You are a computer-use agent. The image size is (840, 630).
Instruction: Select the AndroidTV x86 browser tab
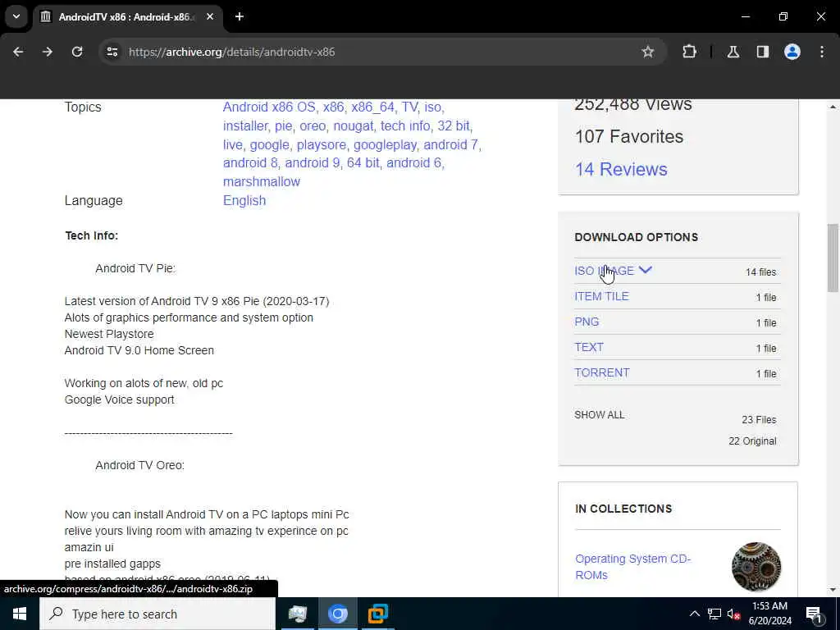click(127, 16)
